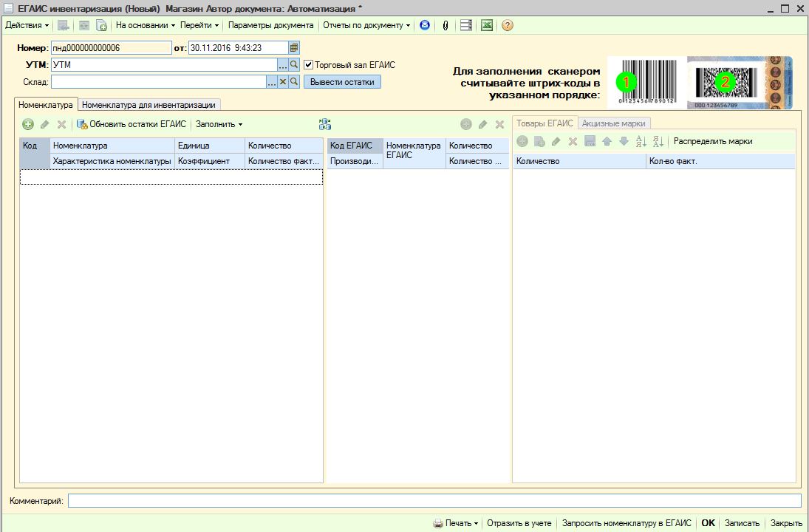The height and width of the screenshot is (532, 809).
Task: Click Обновить остатки ЕГАИС button
Action: click(132, 124)
